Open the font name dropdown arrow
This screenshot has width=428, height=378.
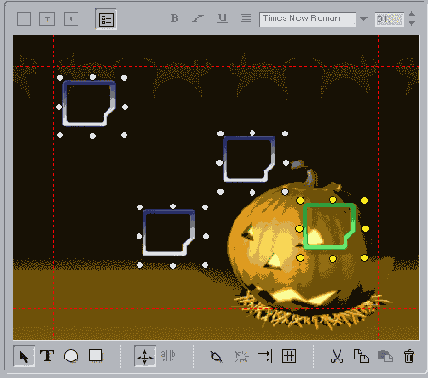click(x=364, y=19)
